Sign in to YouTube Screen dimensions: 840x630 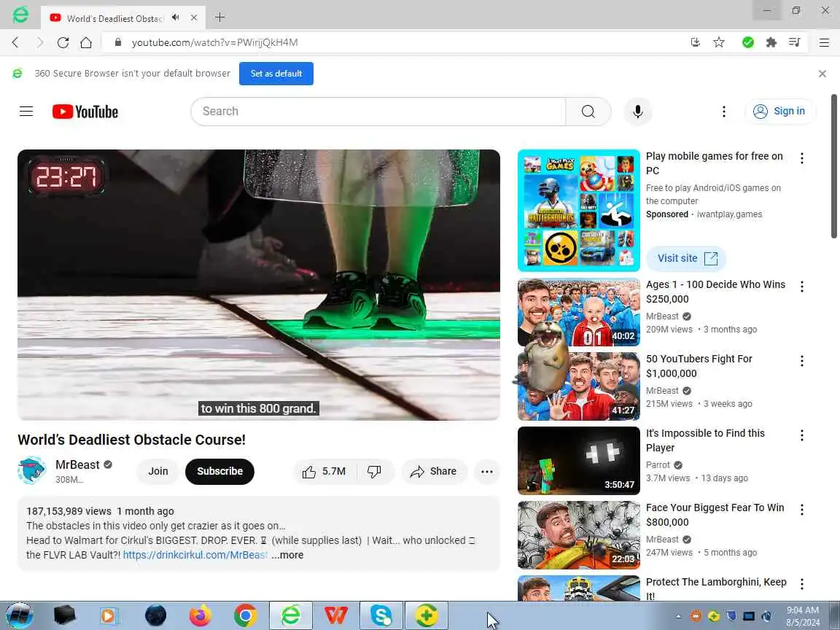coord(779,112)
